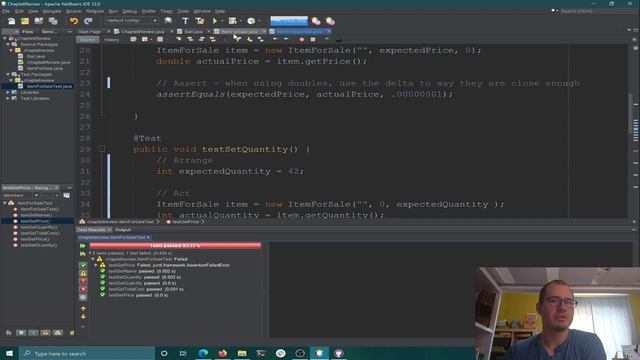The image size is (640, 360).
Task: Open the Debug menu
Action: pos(129,11)
